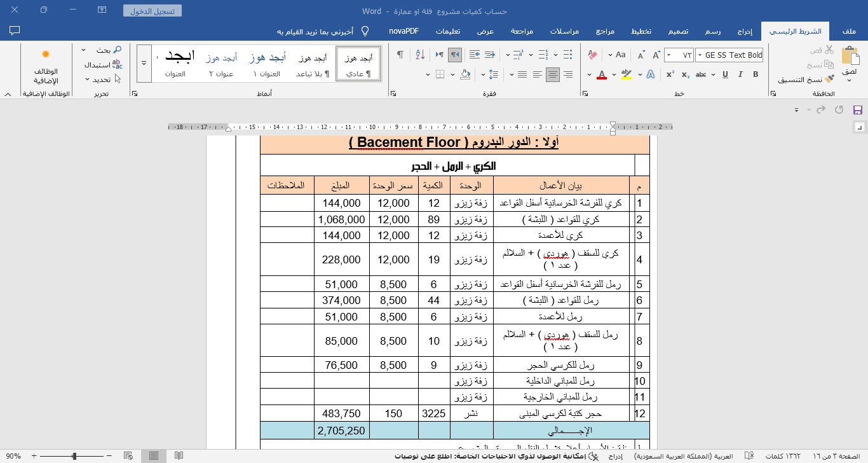Save the document with the floppy icon
This screenshot has width=868, height=463.
coord(857,109)
